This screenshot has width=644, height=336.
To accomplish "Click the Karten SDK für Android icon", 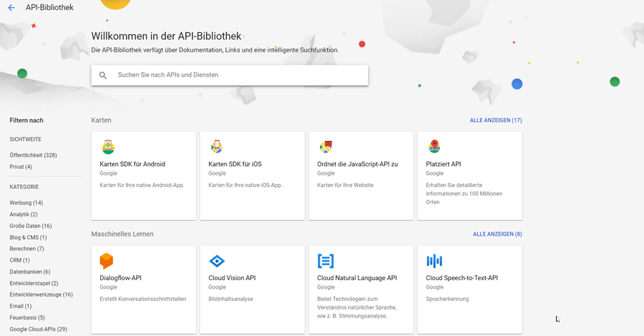I will pos(107,147).
